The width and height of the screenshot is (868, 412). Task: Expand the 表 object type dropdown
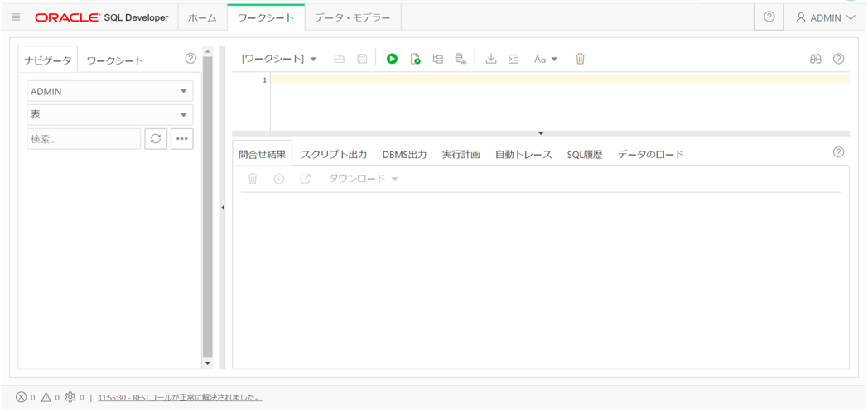[110, 115]
